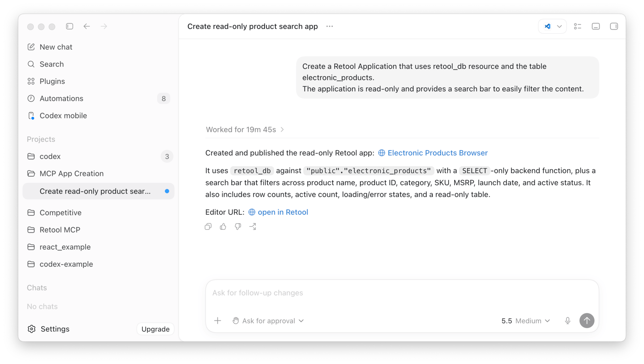Image resolution: width=644 pixels, height=364 pixels.
Task: Click the Create read-only product search app title
Action: [x=253, y=27]
